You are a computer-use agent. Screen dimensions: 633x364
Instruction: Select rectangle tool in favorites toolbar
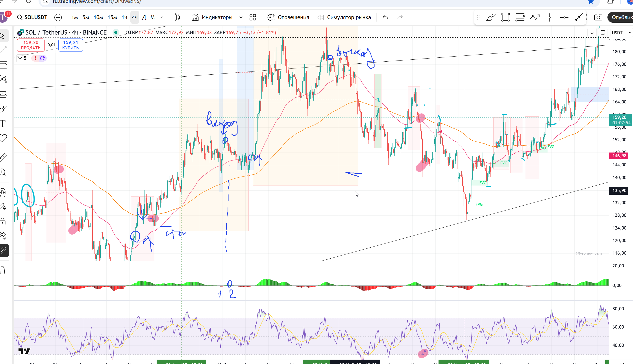[505, 17]
